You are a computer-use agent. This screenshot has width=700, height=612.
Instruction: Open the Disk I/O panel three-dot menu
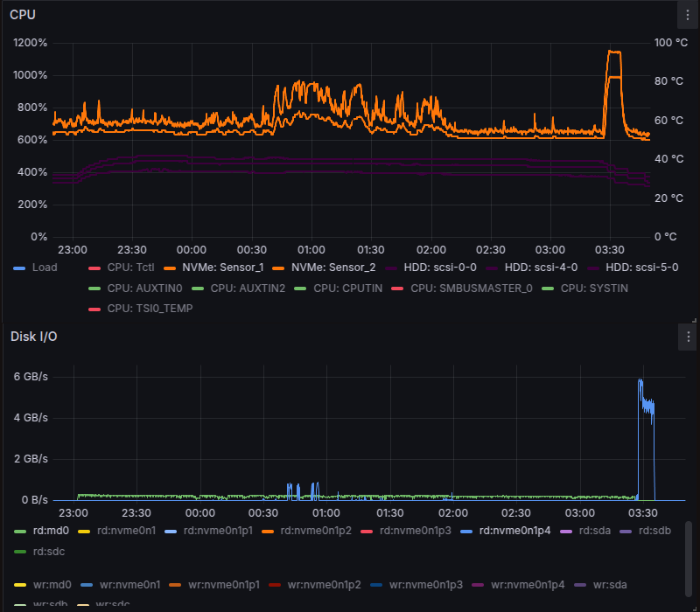click(689, 337)
